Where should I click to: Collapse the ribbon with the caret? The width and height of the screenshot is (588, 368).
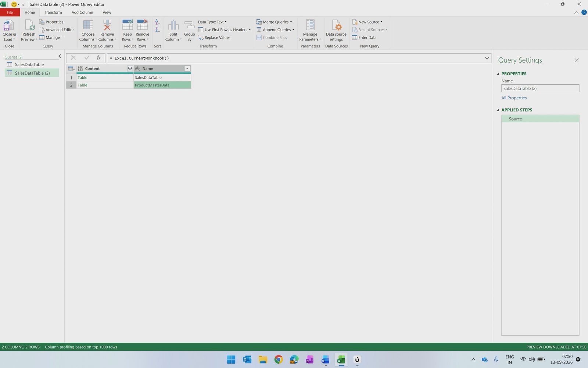click(x=576, y=13)
